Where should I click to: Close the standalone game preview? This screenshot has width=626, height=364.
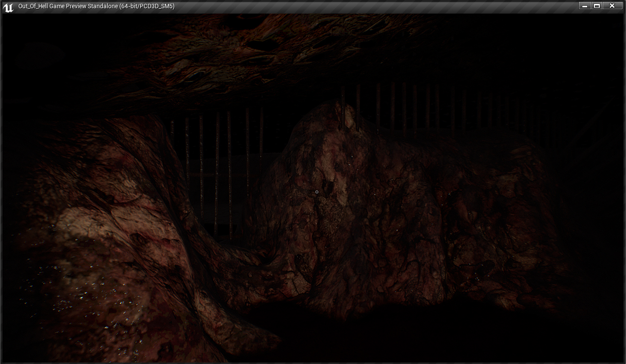pos(612,6)
